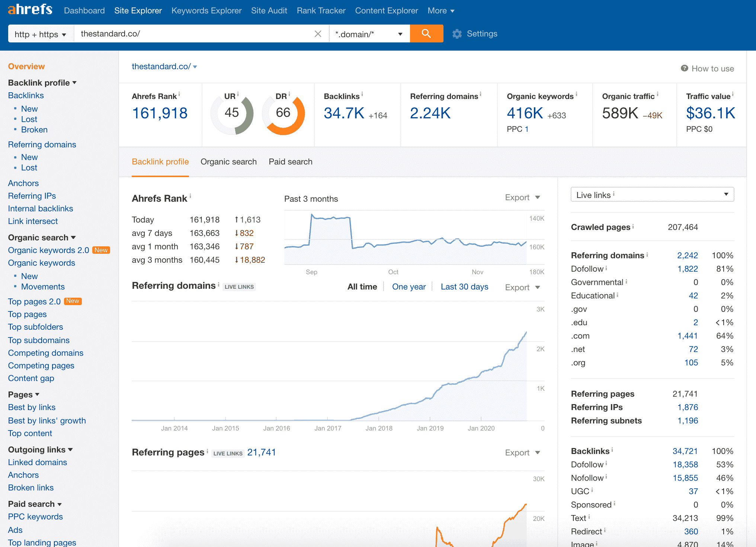Open the Competing domains report
This screenshot has height=547, width=756.
coord(46,353)
